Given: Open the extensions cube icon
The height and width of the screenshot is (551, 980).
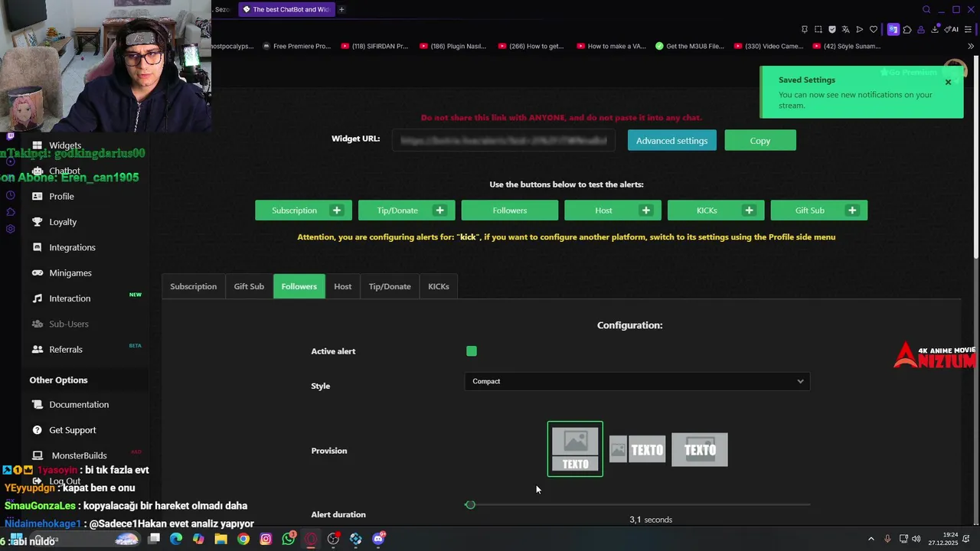Looking at the screenshot, I should (907, 29).
